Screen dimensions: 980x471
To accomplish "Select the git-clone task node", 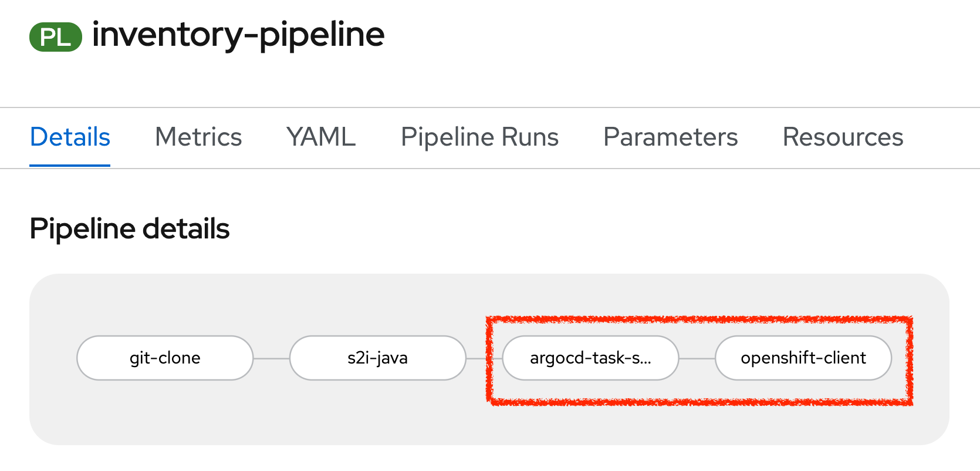I will pyautogui.click(x=164, y=358).
